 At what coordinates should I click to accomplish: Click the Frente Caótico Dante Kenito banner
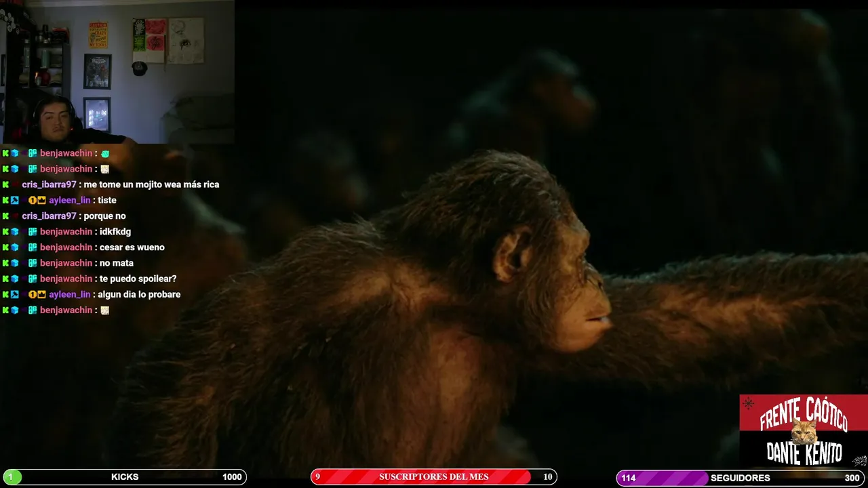[x=804, y=430]
